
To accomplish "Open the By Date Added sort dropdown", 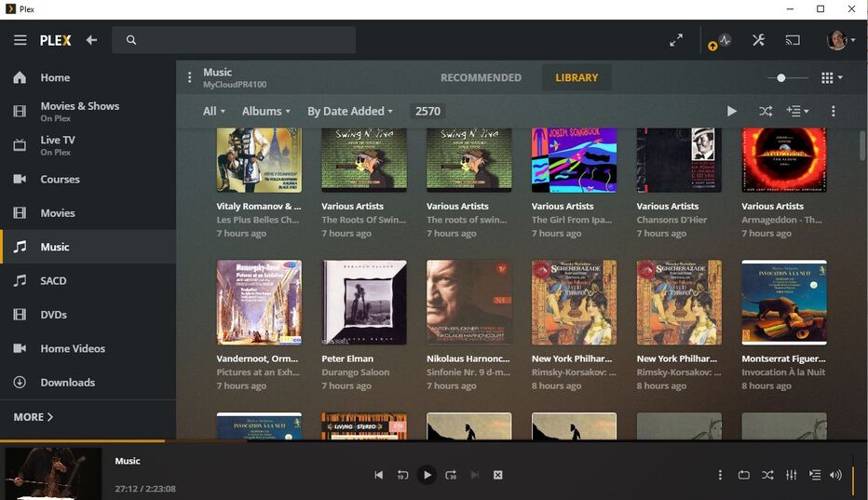I will (x=350, y=112).
